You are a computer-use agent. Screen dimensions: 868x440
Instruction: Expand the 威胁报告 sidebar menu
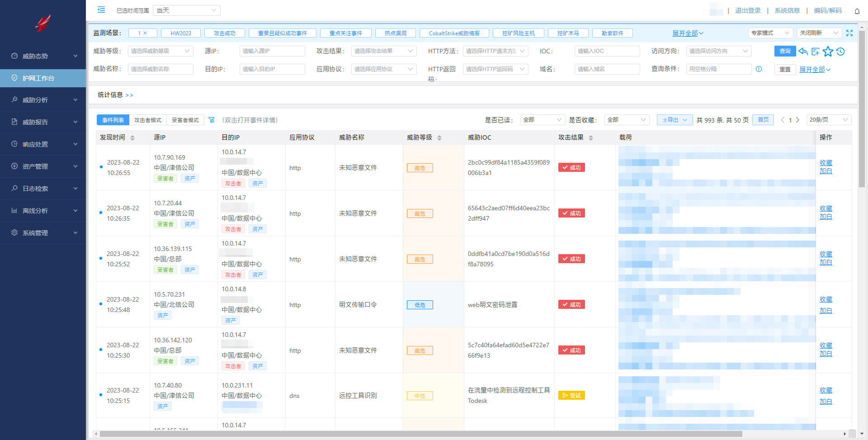43,122
